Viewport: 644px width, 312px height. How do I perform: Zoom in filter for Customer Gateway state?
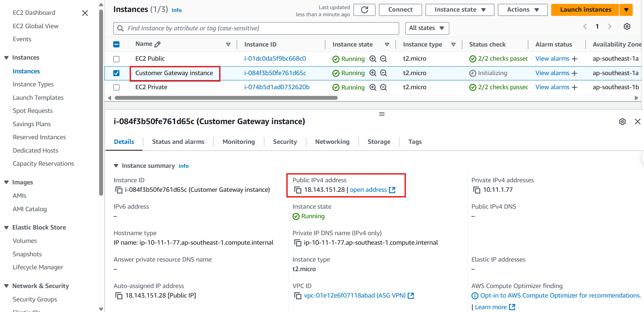point(373,73)
